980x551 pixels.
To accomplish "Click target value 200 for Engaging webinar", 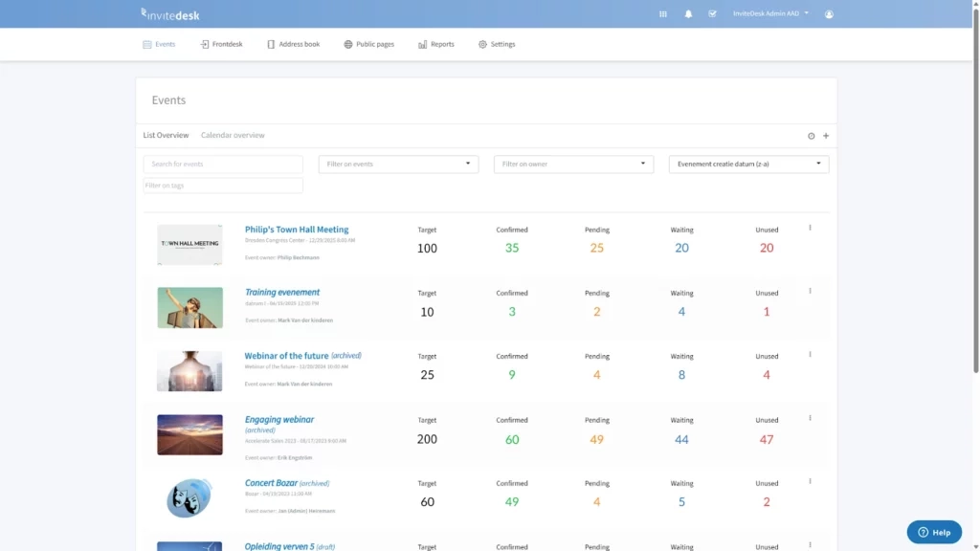I will [427, 439].
